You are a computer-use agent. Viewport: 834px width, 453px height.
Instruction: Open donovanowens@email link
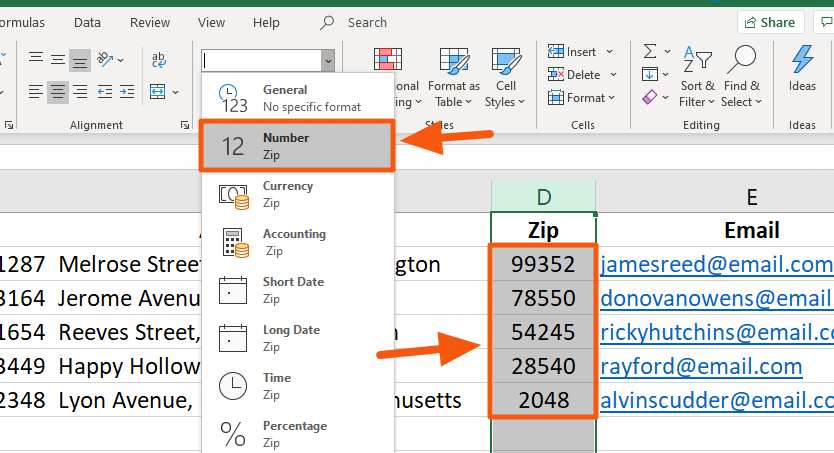coord(716,298)
